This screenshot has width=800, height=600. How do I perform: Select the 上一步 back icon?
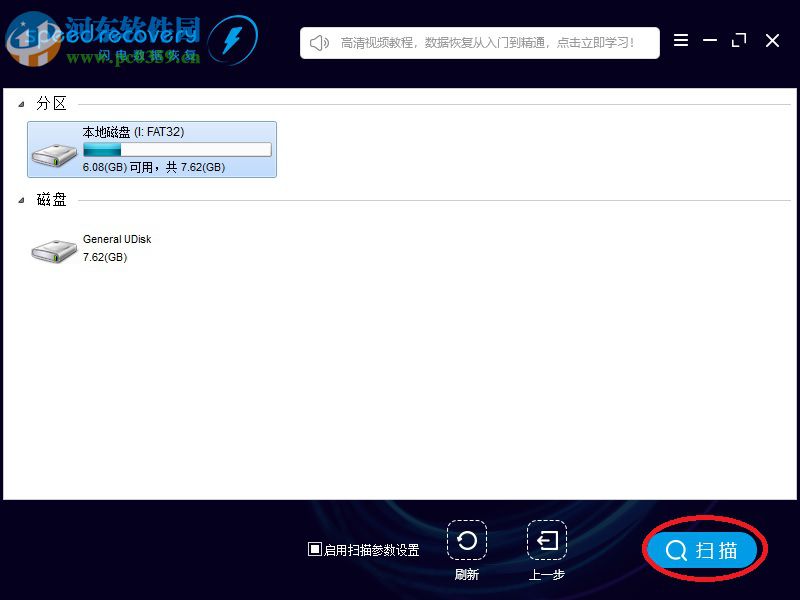click(546, 540)
